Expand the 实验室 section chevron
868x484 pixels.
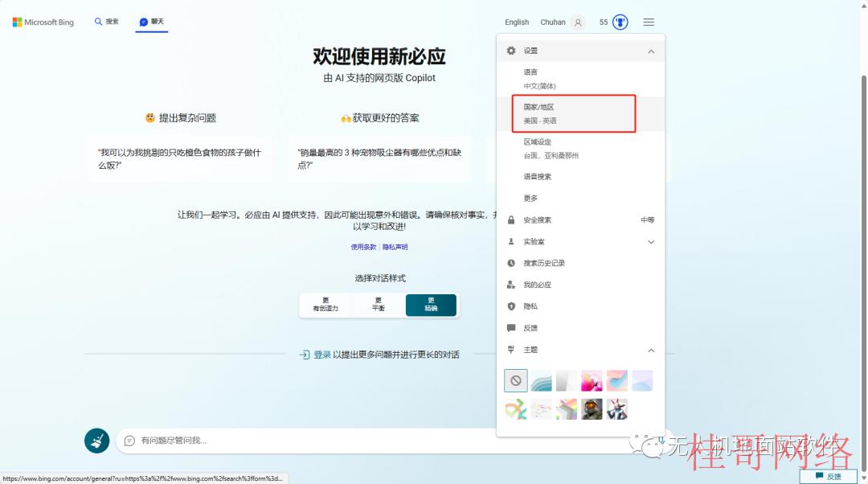pyautogui.click(x=651, y=242)
